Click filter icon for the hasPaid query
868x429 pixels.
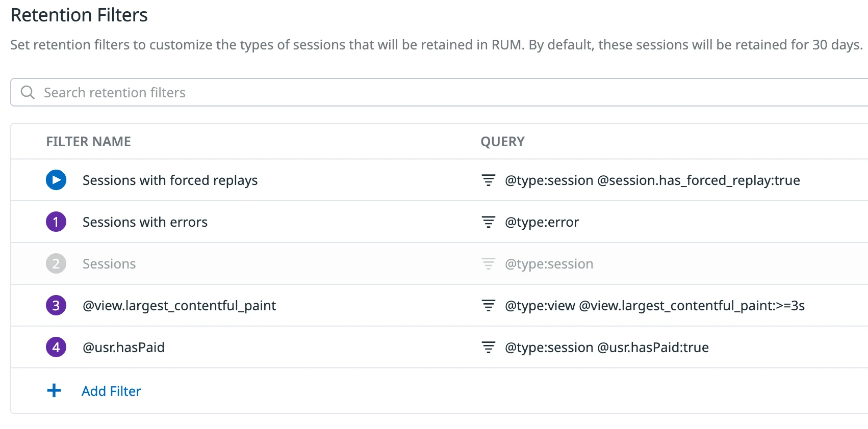(x=489, y=347)
